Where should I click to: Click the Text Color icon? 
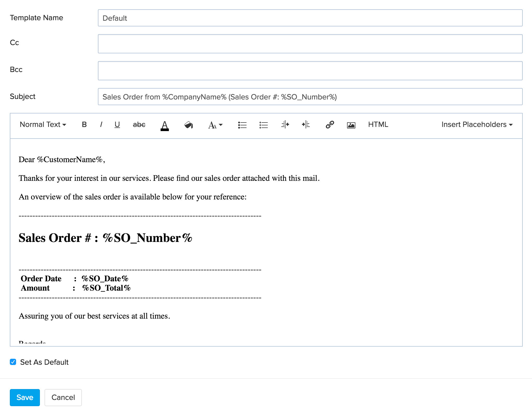(x=164, y=125)
